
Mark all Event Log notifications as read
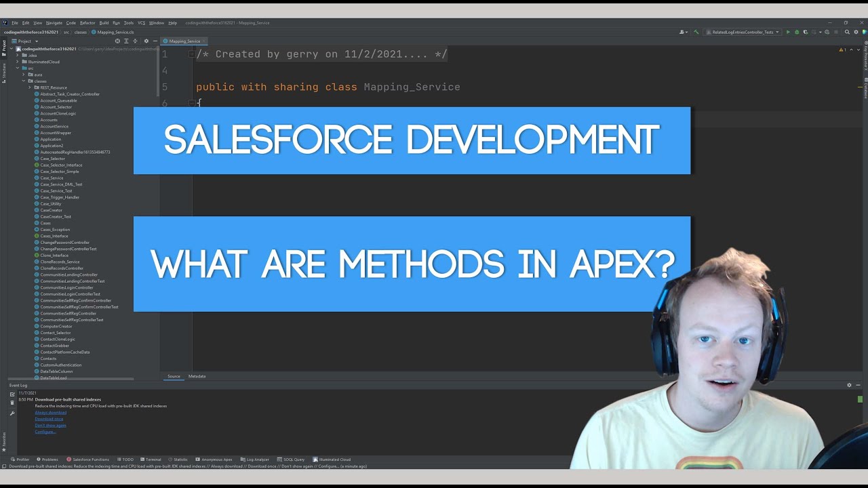click(x=12, y=394)
